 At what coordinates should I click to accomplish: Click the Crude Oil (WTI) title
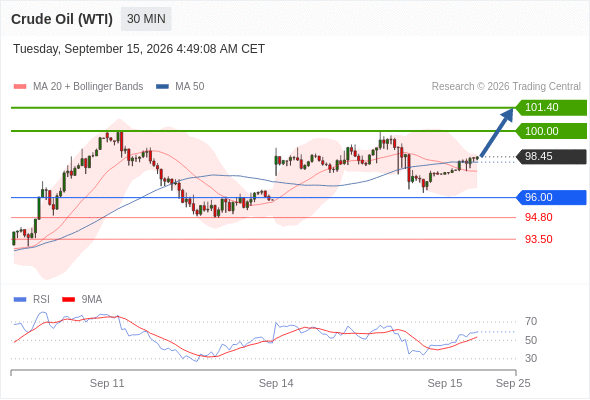tap(62, 19)
